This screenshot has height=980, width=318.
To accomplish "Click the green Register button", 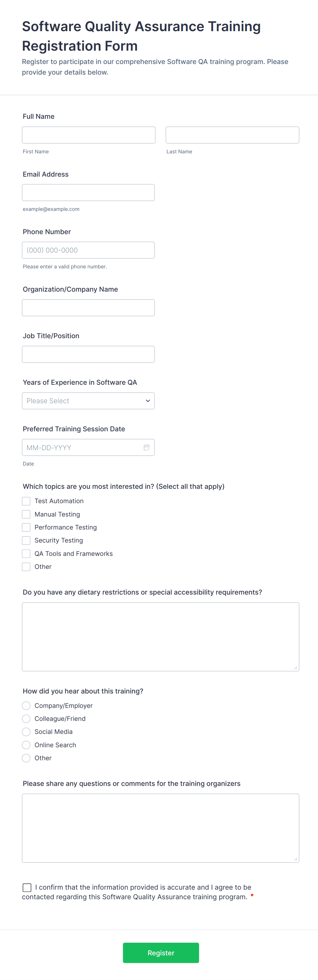I will (161, 953).
